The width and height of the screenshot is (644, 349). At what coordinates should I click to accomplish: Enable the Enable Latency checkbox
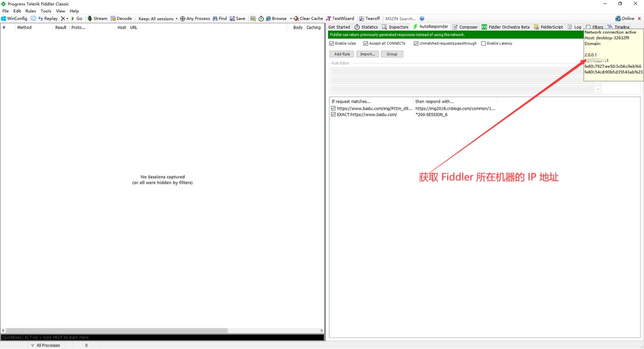(x=484, y=43)
